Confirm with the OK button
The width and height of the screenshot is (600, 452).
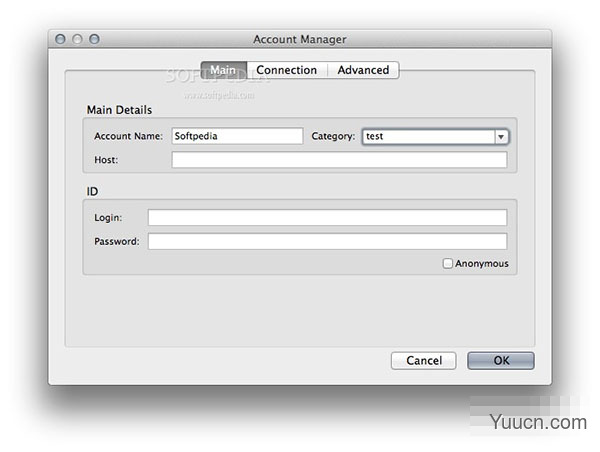(x=501, y=361)
